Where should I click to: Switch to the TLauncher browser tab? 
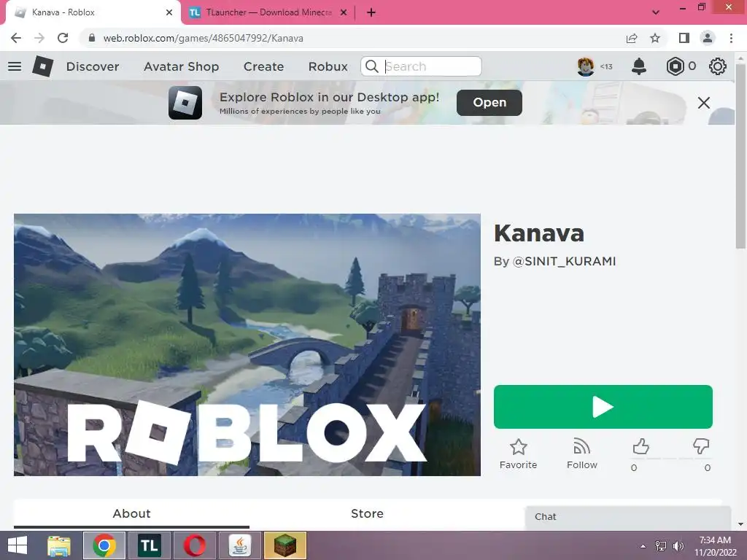tap(268, 12)
